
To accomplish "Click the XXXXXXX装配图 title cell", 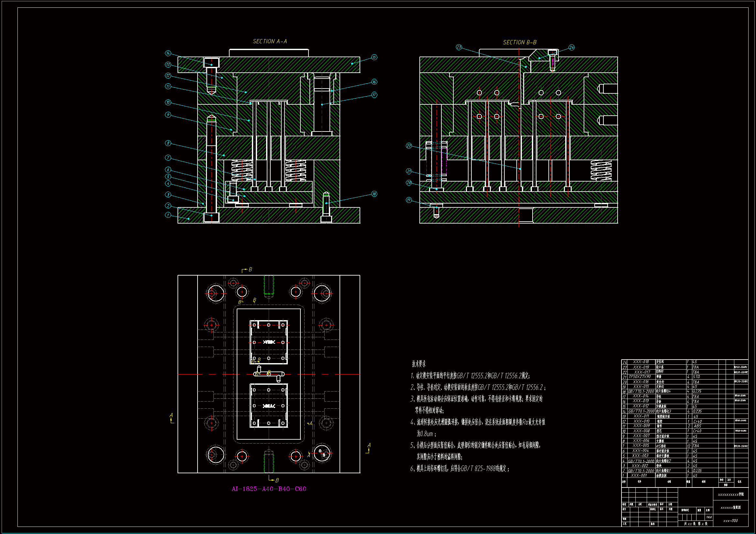I will click(x=730, y=508).
